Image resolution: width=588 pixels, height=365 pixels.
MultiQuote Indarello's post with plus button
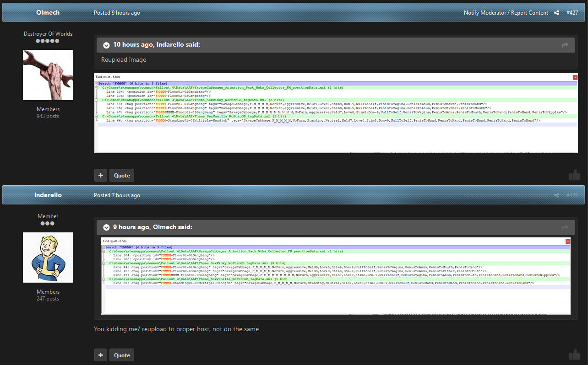[101, 355]
